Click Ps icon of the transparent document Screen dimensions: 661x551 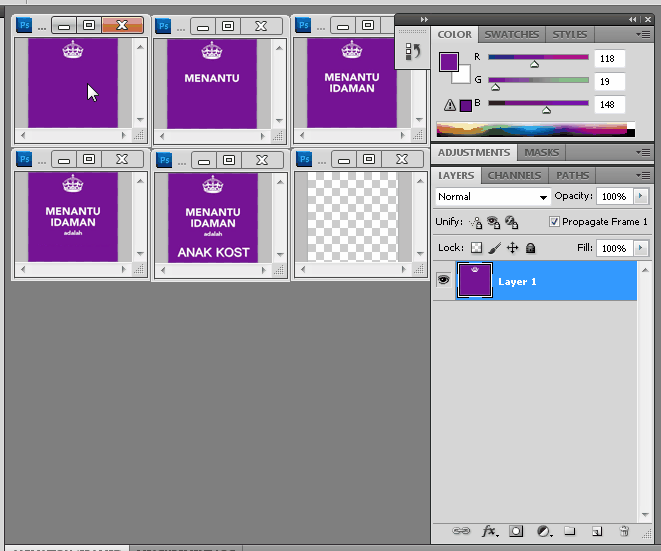click(304, 159)
